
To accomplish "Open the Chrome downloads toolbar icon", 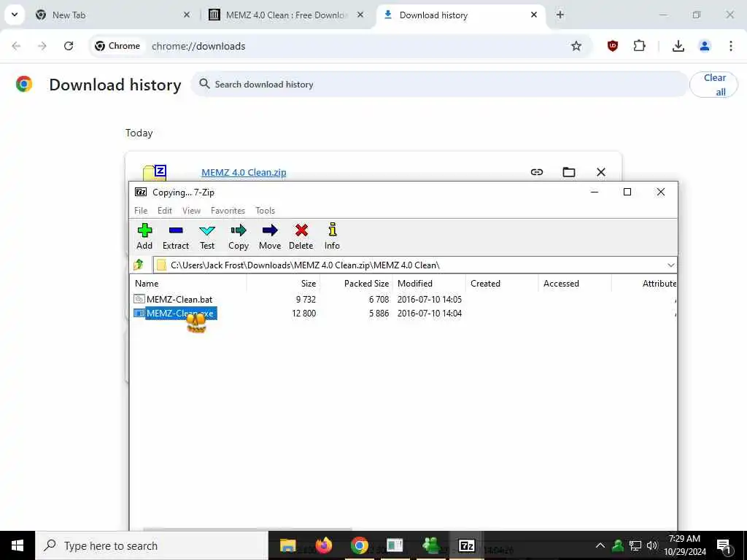I will [678, 46].
